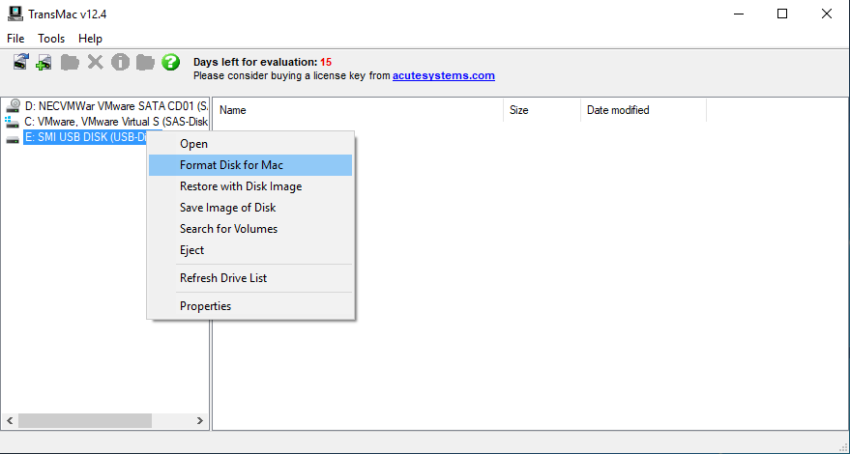The width and height of the screenshot is (850, 454).
Task: Click the right arrow of drive list scrollbar
Action: (199, 420)
